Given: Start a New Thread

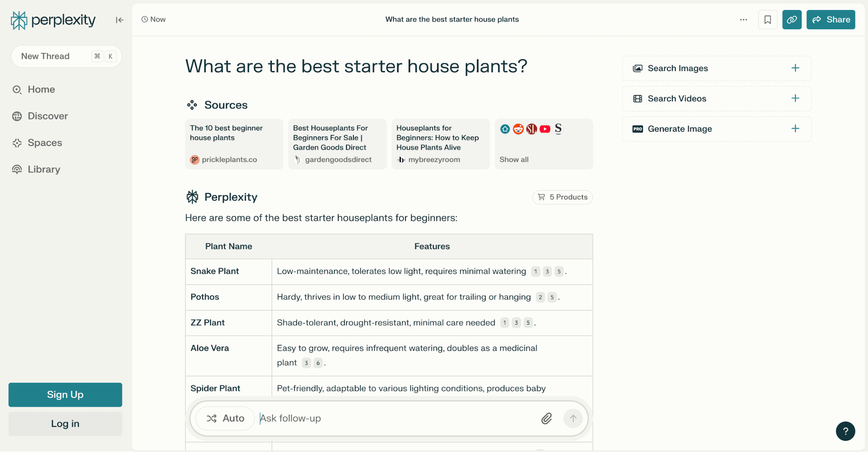Looking at the screenshot, I should pos(66,56).
